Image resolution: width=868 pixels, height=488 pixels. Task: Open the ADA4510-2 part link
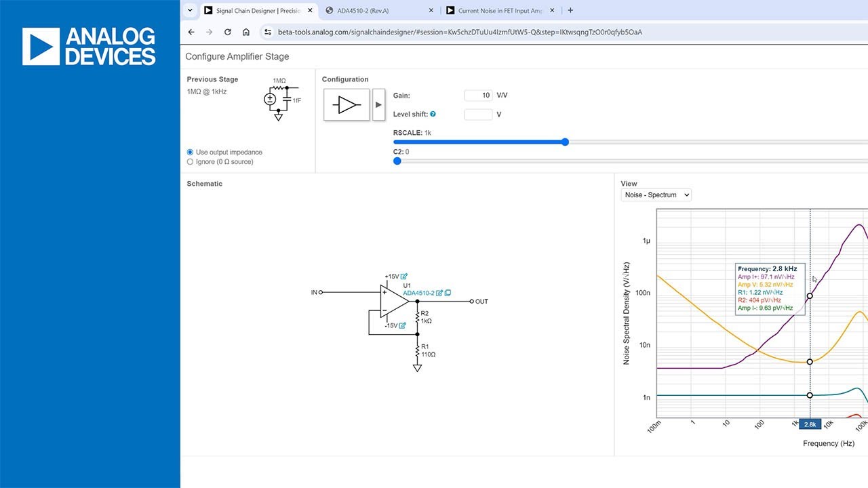tap(418, 293)
